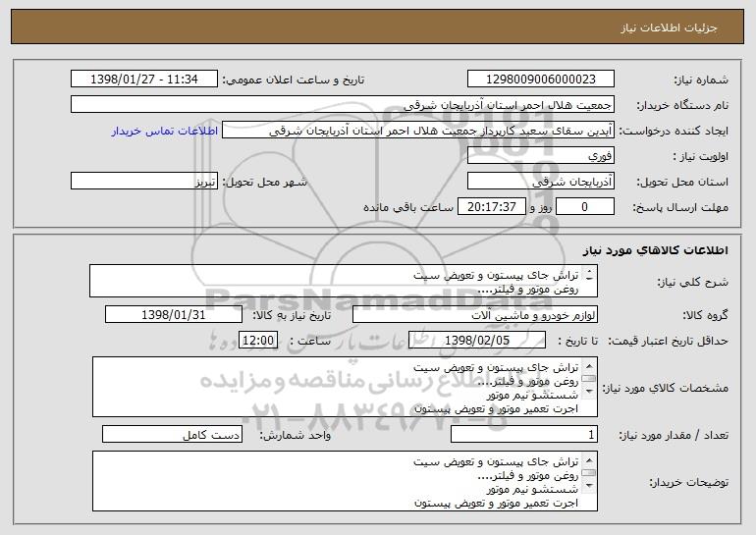Open the اطلاعات تماس خریدار link
The width and height of the screenshot is (756, 535).
coord(165,131)
